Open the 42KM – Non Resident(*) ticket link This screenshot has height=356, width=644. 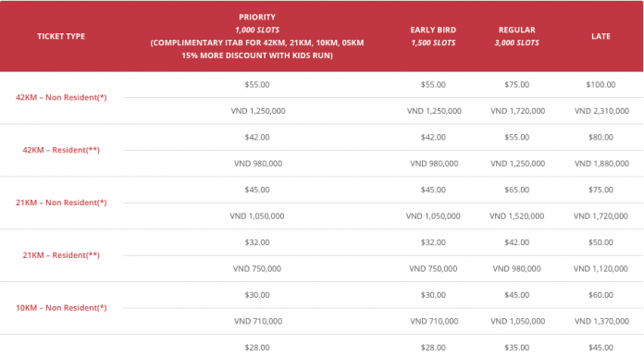pyautogui.click(x=61, y=97)
